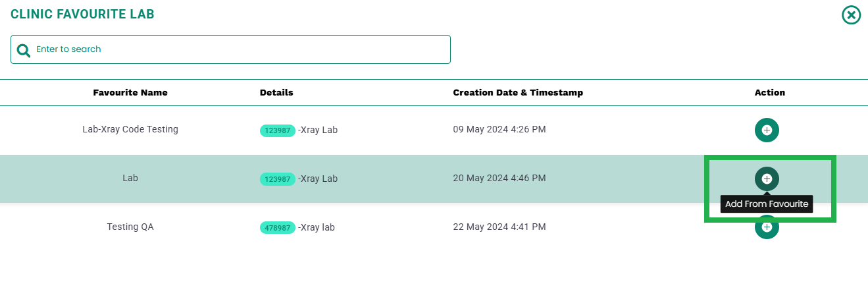
Task: Select the Testing QA favourite name
Action: pyautogui.click(x=130, y=227)
